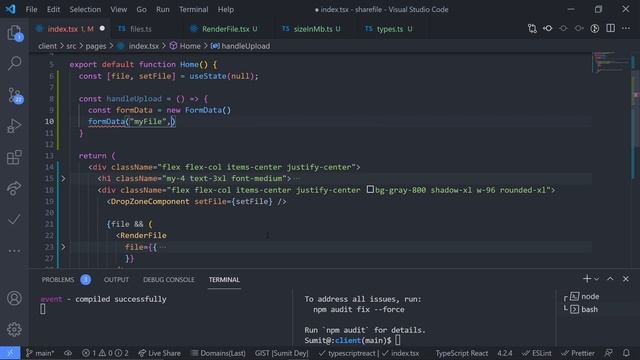
Task: Click typescriptreact | index.tsx status item
Action: tap(369, 353)
